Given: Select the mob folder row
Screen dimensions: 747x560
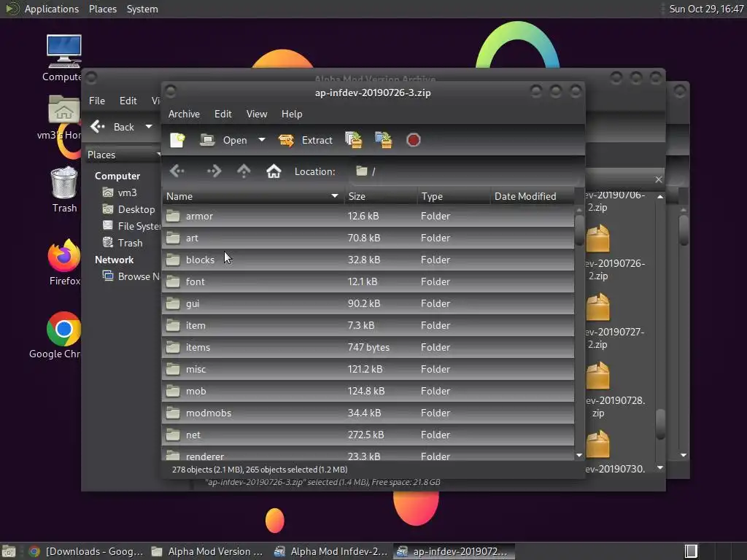Looking at the screenshot, I should [x=368, y=391].
